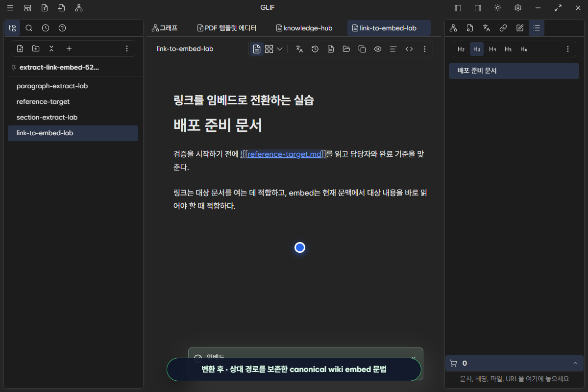Switch to the knowledge-hub tab
588x392 pixels.
click(x=304, y=28)
